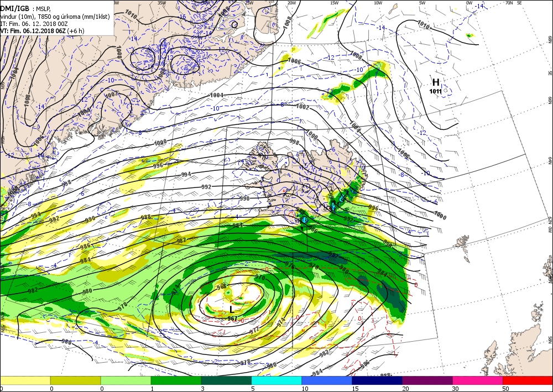Click the "25W" longitude label
Screen dimensions: 553x392
249,2
